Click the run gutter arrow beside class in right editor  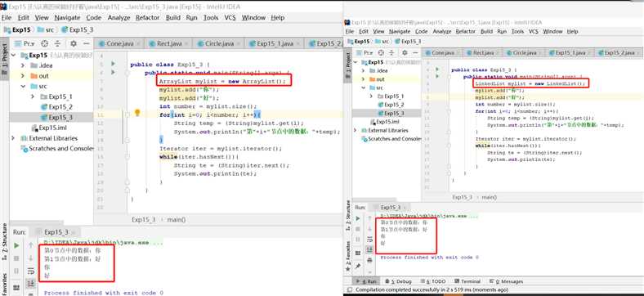[437, 70]
